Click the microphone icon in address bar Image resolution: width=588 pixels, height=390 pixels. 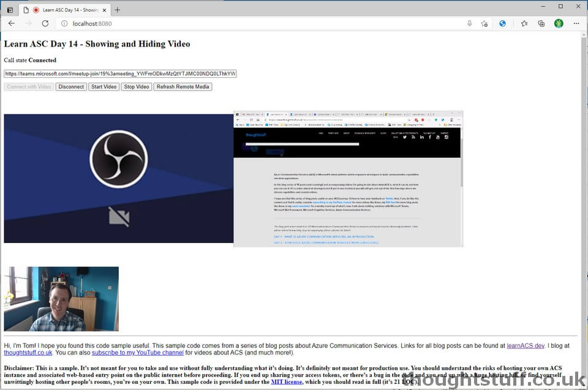(470, 23)
